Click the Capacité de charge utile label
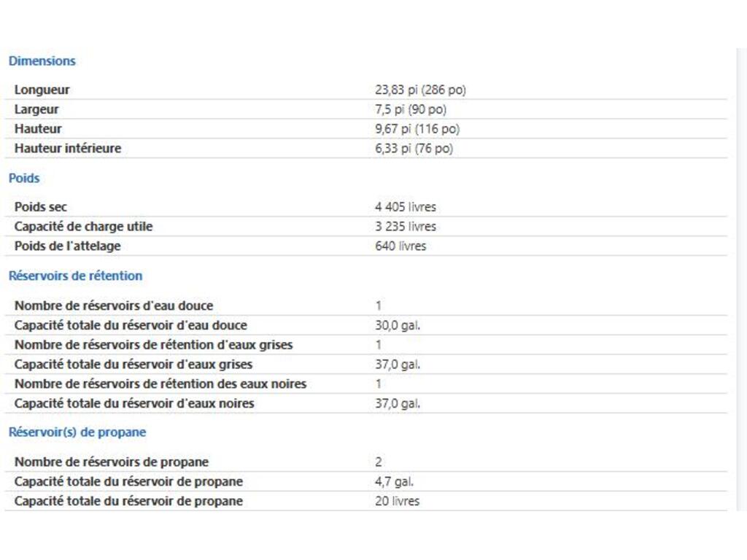This screenshot has height=560, width=747. (x=83, y=226)
